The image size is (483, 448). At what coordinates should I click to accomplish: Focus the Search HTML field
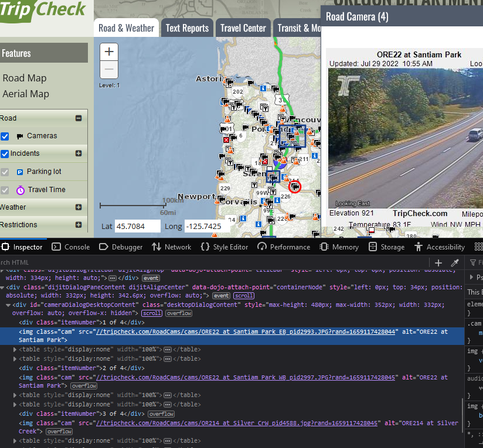pos(213,262)
